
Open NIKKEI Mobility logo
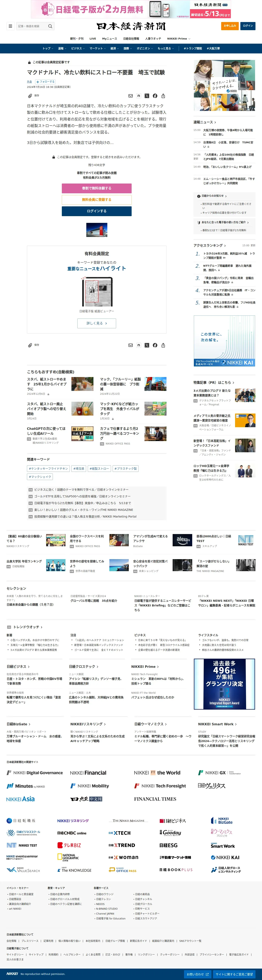point(90,786)
